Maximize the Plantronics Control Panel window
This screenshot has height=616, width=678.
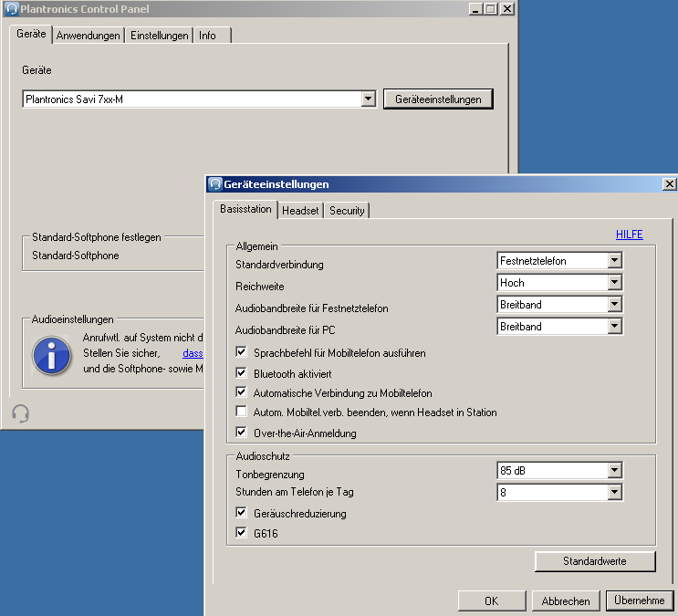pos(490,8)
